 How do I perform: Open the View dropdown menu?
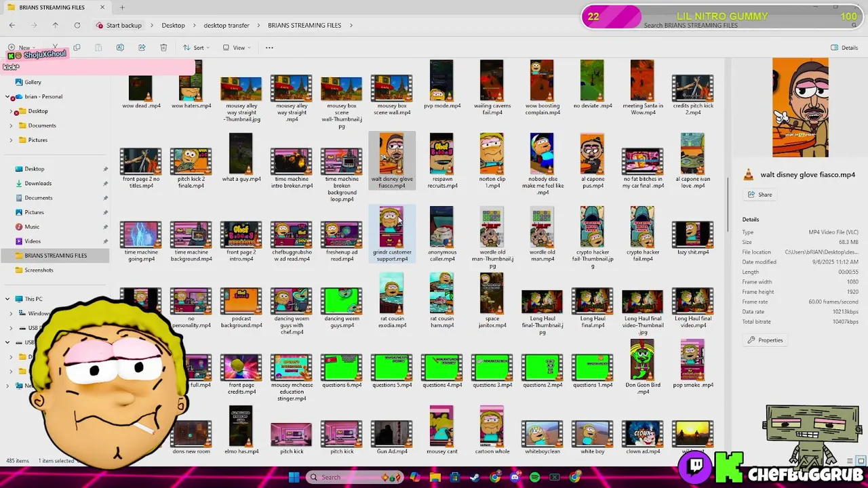pos(237,47)
